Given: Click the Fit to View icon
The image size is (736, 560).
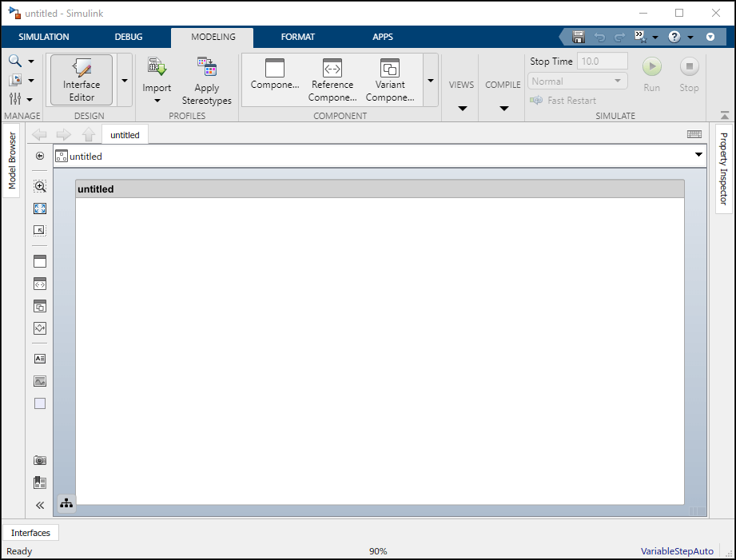Looking at the screenshot, I should coord(39,208).
